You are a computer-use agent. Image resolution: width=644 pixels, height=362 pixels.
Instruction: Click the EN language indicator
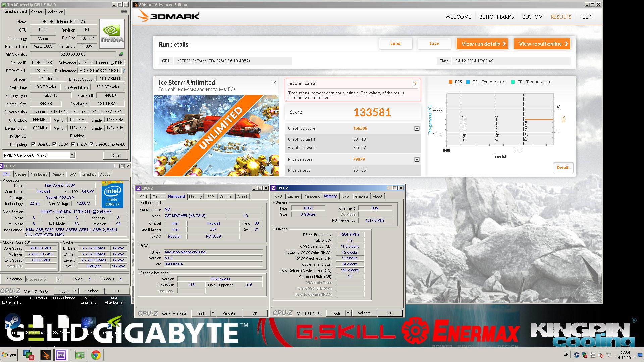566,354
